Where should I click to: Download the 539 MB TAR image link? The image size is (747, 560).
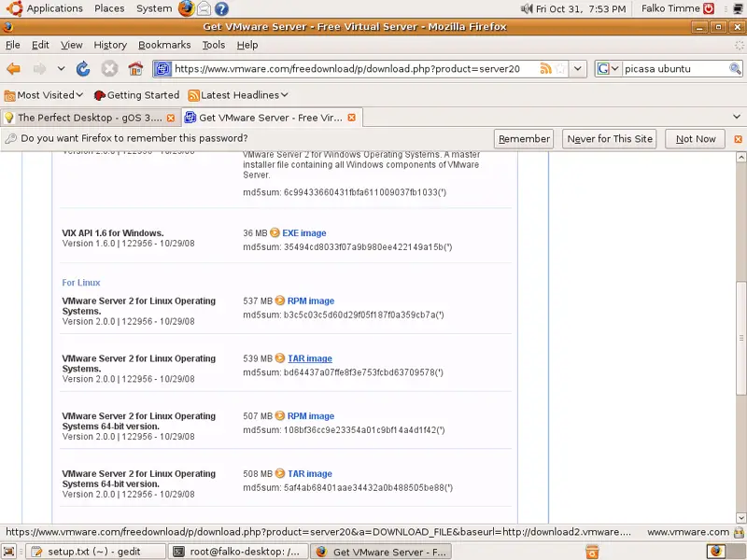(x=310, y=358)
